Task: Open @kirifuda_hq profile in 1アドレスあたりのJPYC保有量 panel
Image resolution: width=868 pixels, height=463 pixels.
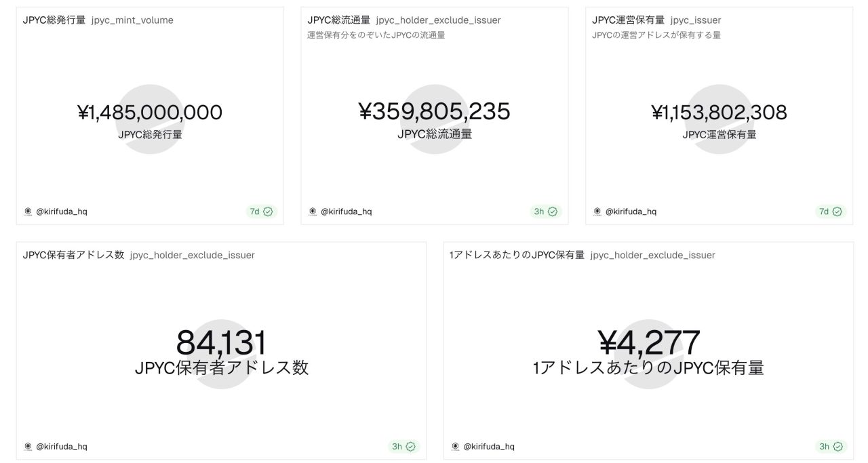Action: click(488, 447)
